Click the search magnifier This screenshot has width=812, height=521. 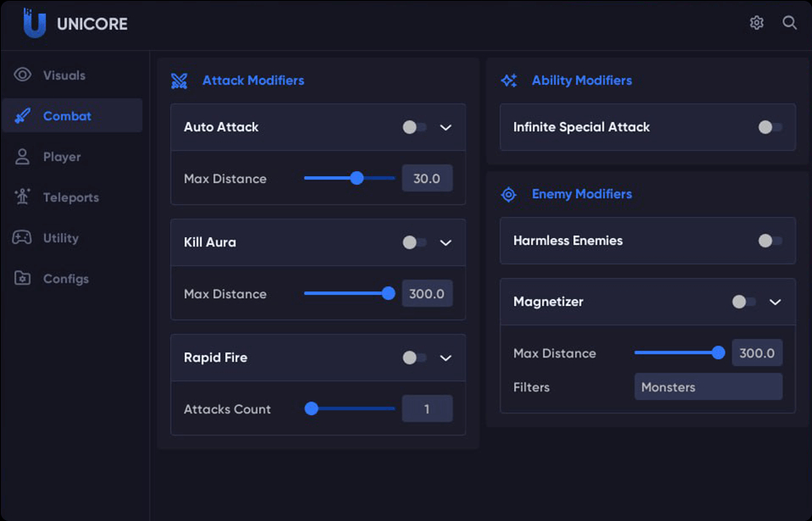pyautogui.click(x=789, y=23)
